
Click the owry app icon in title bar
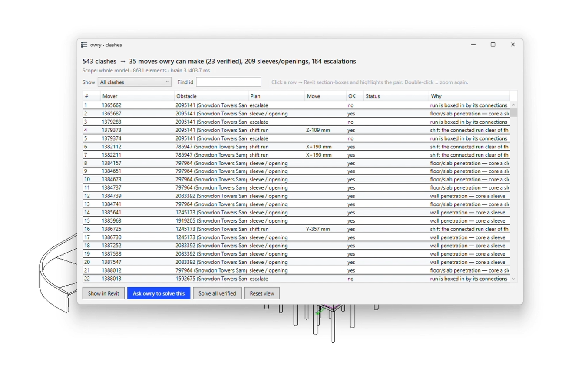(84, 45)
